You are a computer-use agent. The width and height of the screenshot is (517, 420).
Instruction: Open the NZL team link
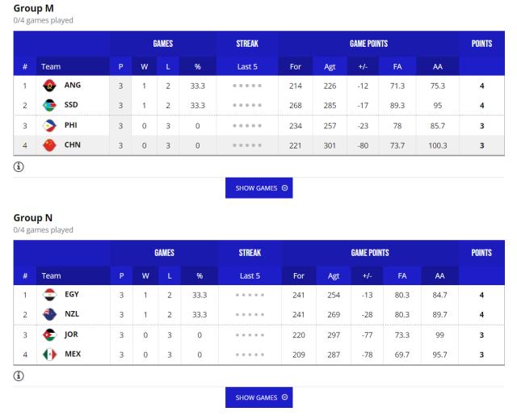[x=73, y=315]
